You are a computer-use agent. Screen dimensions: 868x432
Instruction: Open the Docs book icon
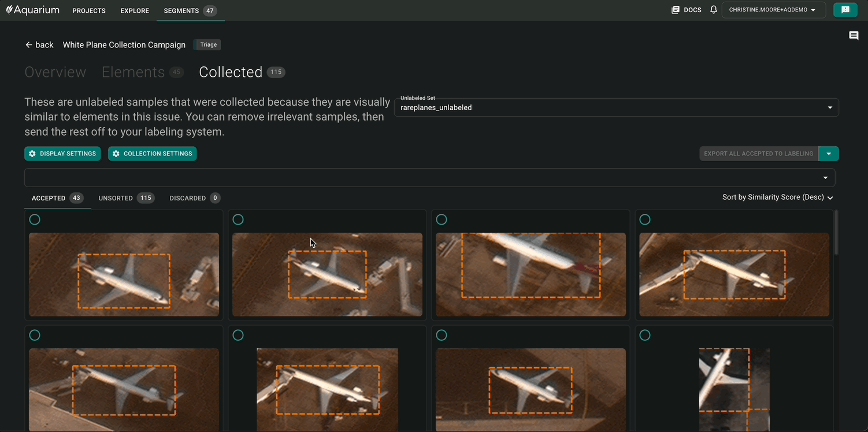[676, 10]
